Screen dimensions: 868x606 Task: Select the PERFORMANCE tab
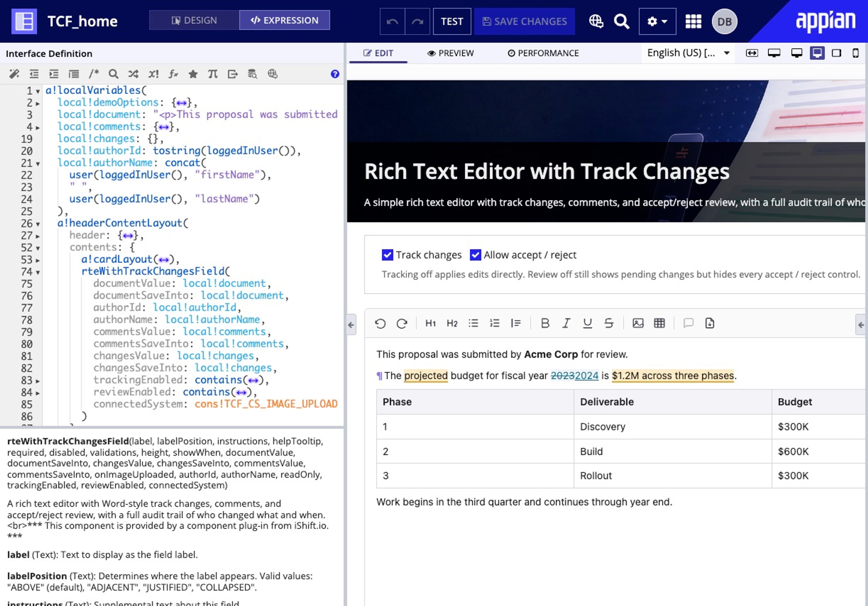543,53
